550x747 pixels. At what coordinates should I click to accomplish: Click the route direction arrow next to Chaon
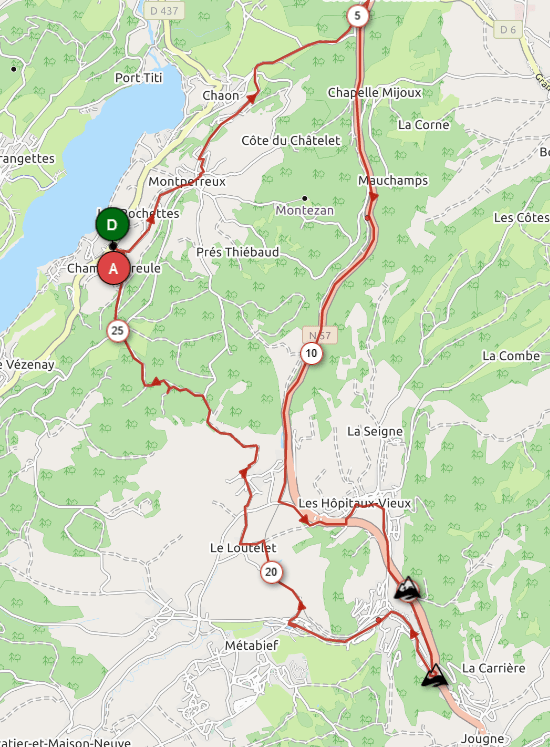coord(251,97)
